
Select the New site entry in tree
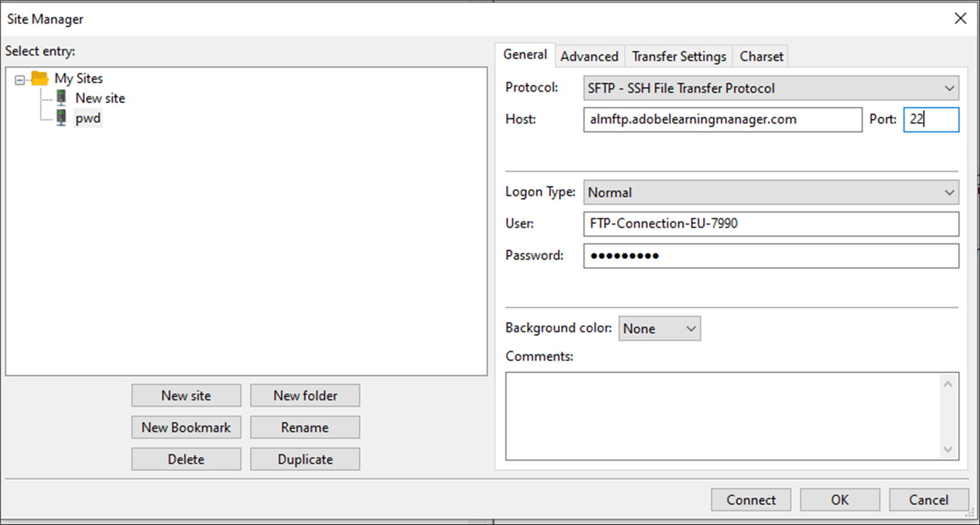click(100, 98)
